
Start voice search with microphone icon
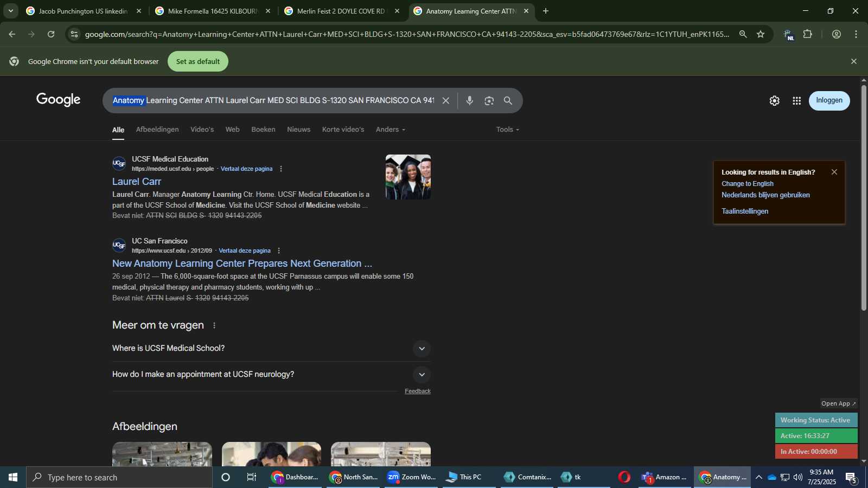[470, 101]
